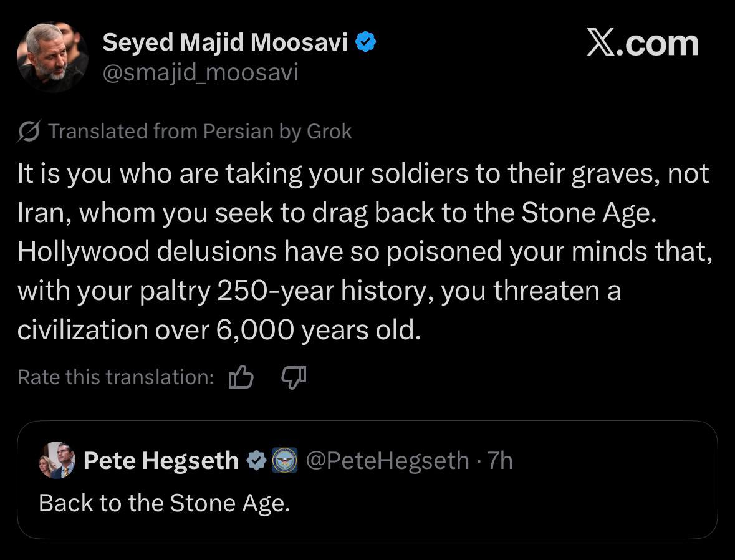Image resolution: width=735 pixels, height=560 pixels.
Task: Rate the translation with thumbs up
Action: tap(241, 377)
